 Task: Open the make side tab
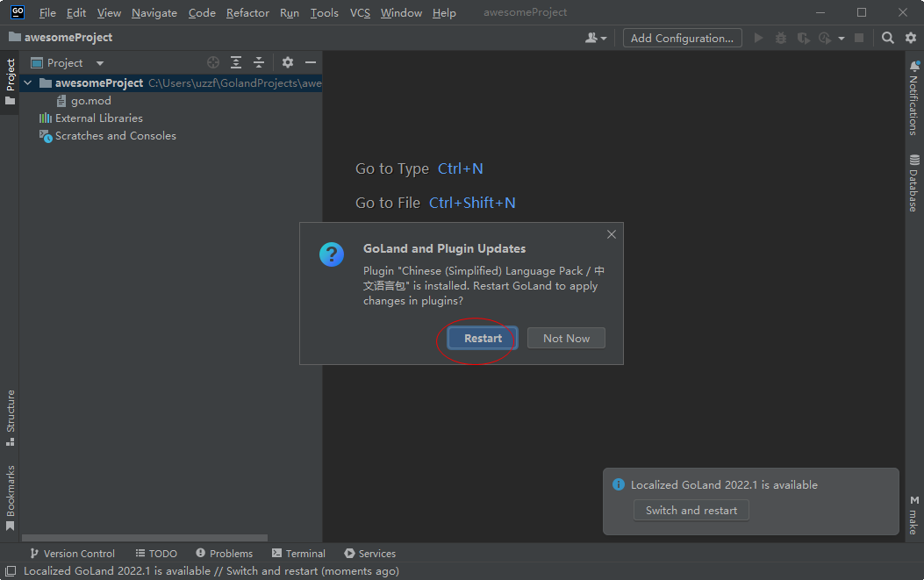pos(914,515)
